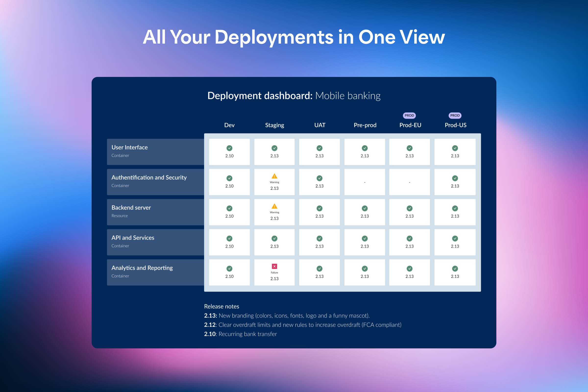Screen dimensions: 588x392
Task: Select the checkmark in Pre-prod API and Services
Action: tap(365, 238)
